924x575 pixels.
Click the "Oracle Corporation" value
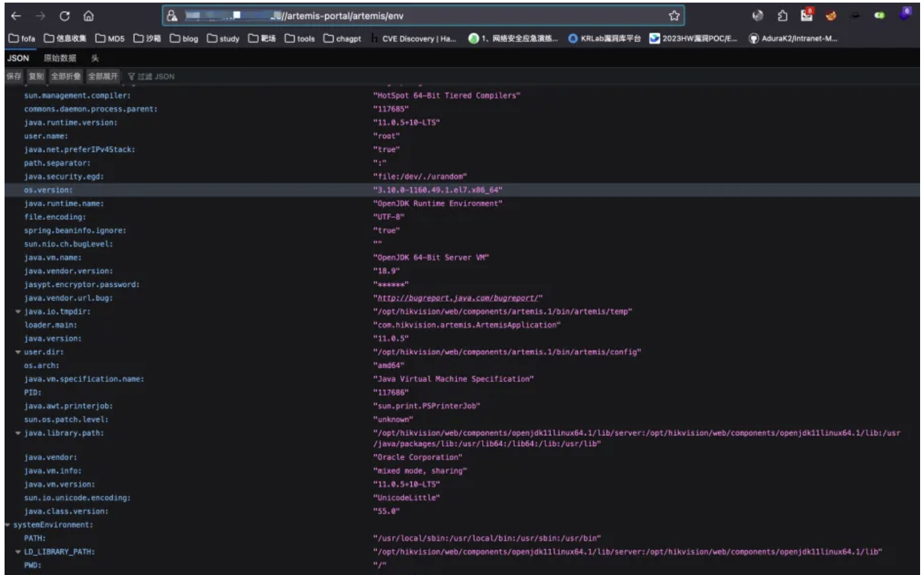tap(418, 458)
